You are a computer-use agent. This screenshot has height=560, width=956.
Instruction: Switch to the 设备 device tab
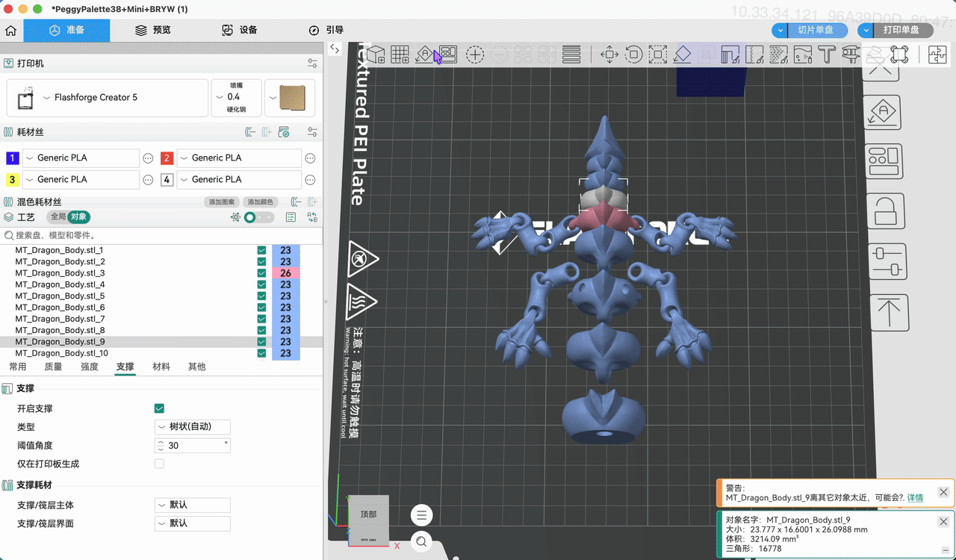coord(240,31)
